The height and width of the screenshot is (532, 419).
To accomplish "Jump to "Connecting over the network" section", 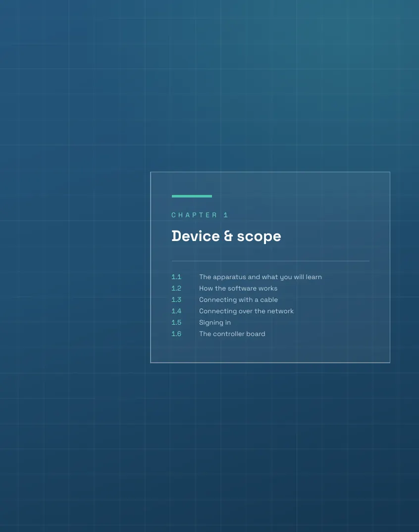I will pos(246,311).
